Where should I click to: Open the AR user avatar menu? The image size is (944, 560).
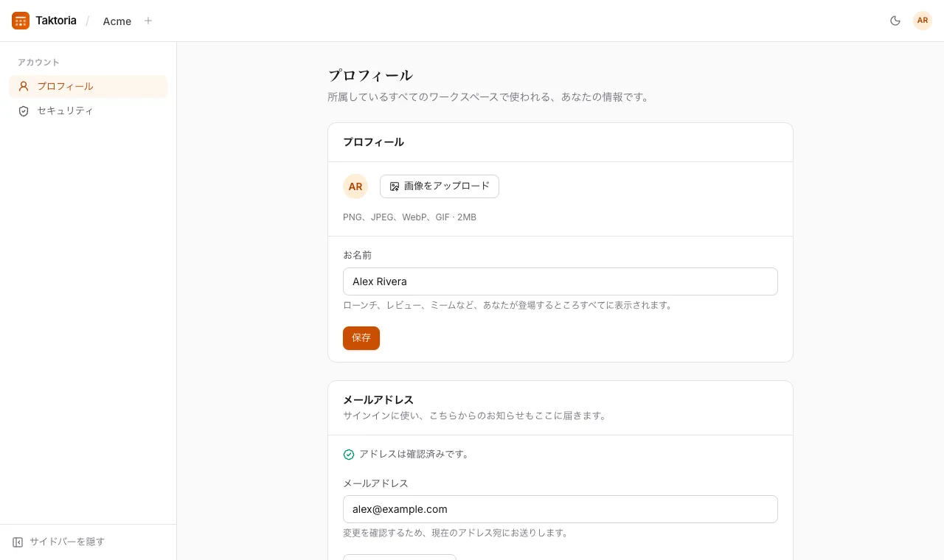tap(923, 21)
